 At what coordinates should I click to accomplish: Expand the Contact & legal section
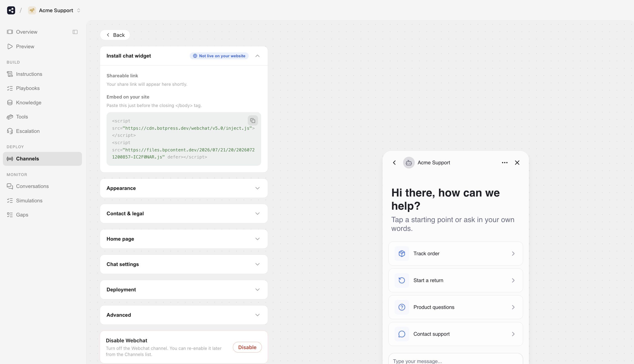184,214
